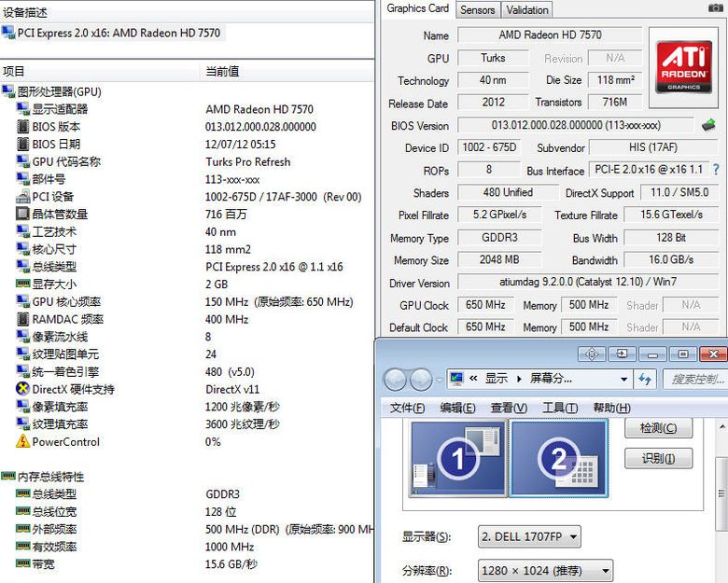
Task: Open the recent pages arrow next to navigation
Action: click(439, 380)
